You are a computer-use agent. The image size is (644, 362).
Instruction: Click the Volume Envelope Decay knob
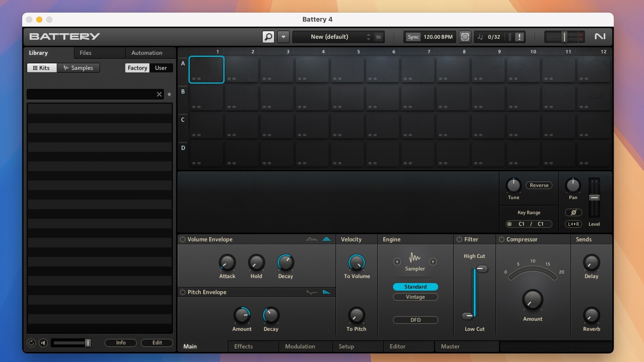pos(285,263)
